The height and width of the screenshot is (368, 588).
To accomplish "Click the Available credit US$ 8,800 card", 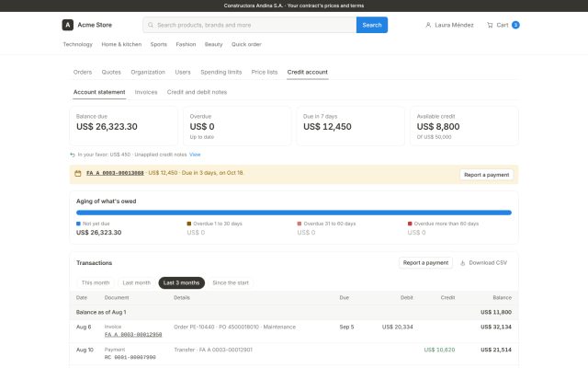I will [464, 126].
